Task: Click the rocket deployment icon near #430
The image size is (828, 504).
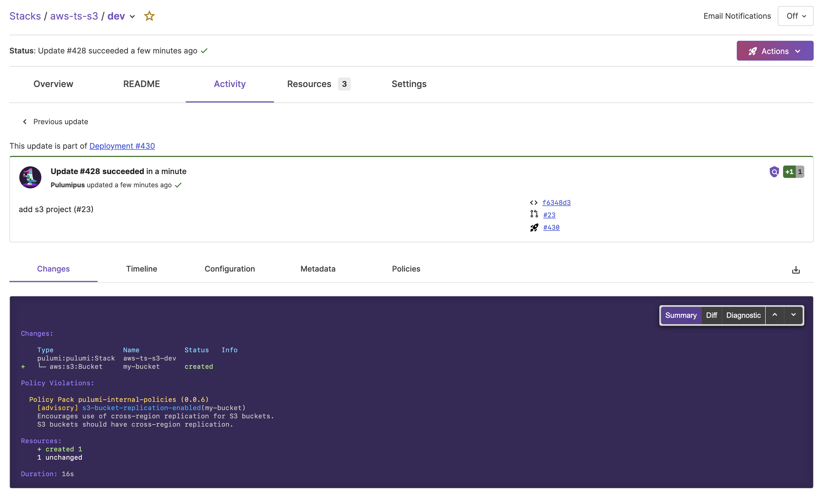Action: tap(534, 228)
